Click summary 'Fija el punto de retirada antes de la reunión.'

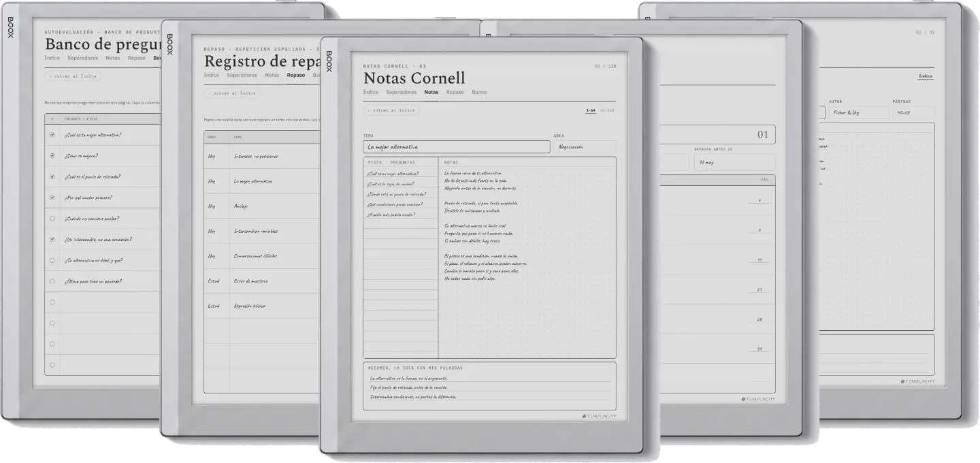409,387
